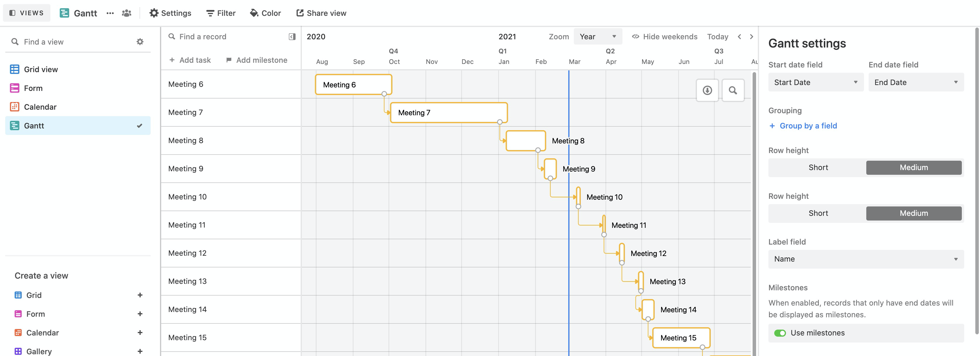This screenshot has width=980, height=356.
Task: Open Share view menu
Action: click(x=321, y=13)
